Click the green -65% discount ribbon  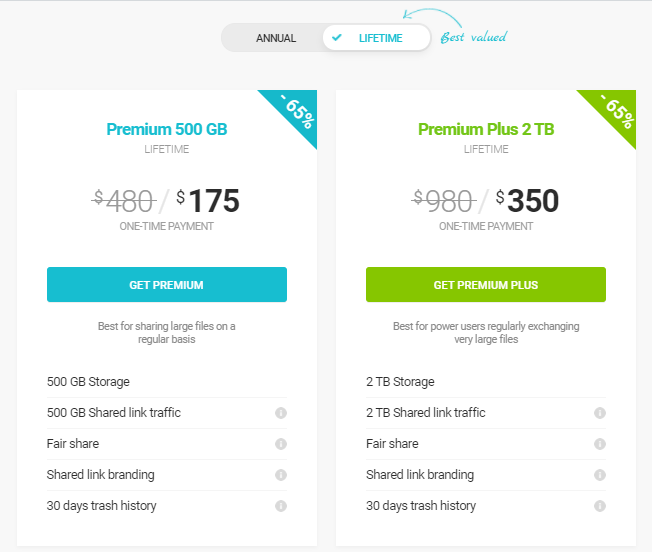[x=616, y=111]
